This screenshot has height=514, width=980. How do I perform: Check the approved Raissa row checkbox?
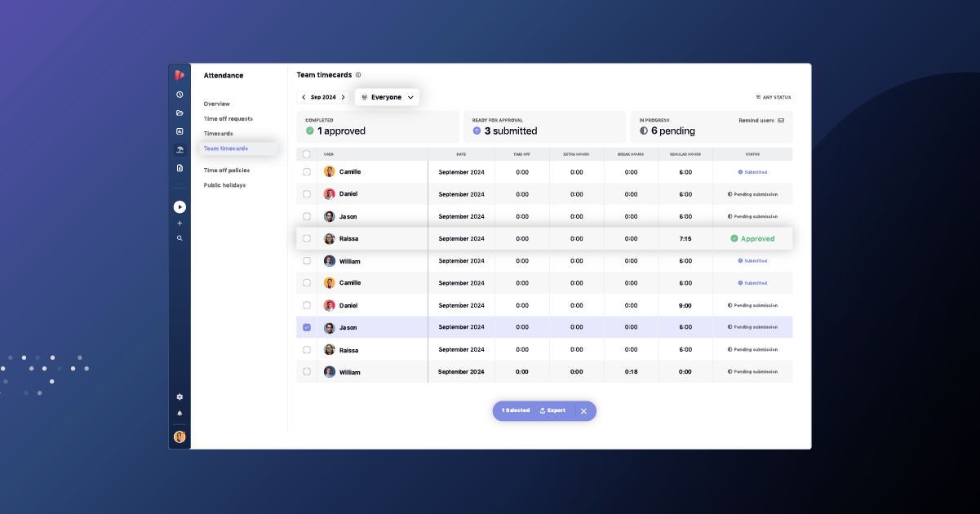307,239
